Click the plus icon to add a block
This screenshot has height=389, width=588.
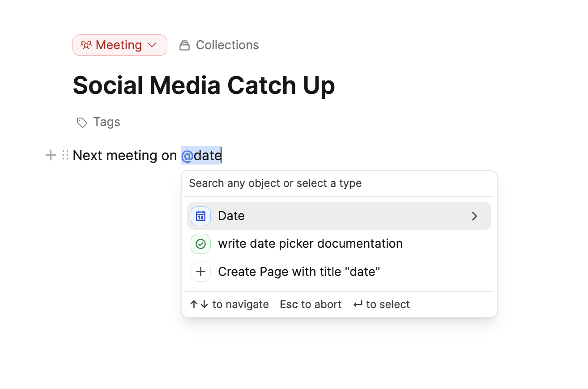coord(51,155)
